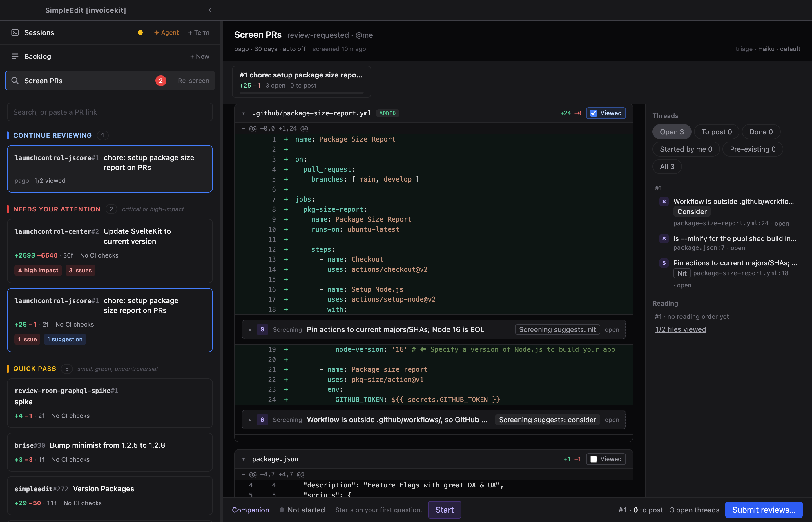Open the Update SvelteKit to current version card
The height and width of the screenshot is (522, 812).
pyautogui.click(x=110, y=251)
